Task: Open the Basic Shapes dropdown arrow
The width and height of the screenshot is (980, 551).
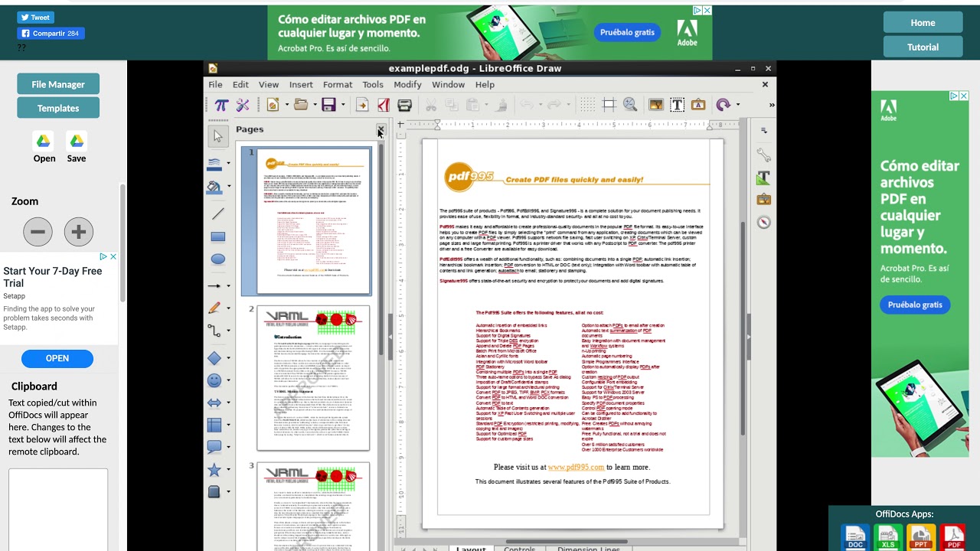Action: tap(228, 358)
